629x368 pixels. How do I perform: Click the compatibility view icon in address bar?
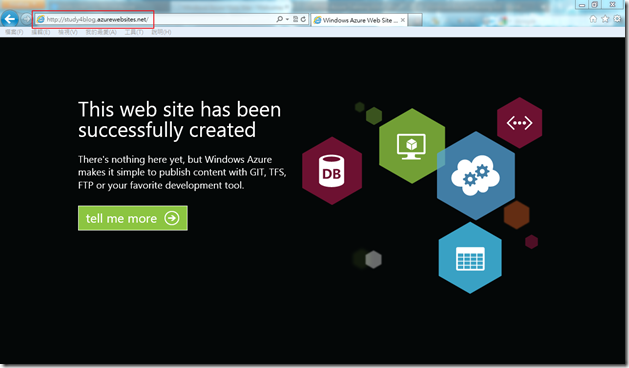click(x=295, y=19)
